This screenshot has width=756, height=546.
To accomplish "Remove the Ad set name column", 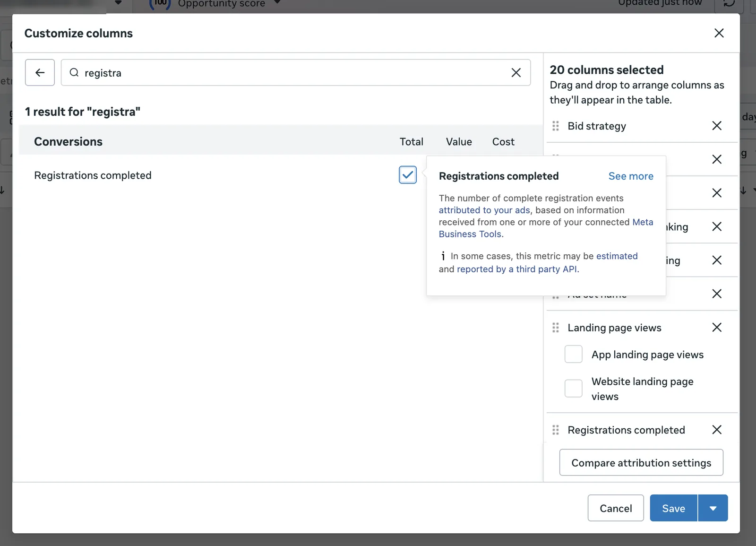I will click(x=717, y=294).
